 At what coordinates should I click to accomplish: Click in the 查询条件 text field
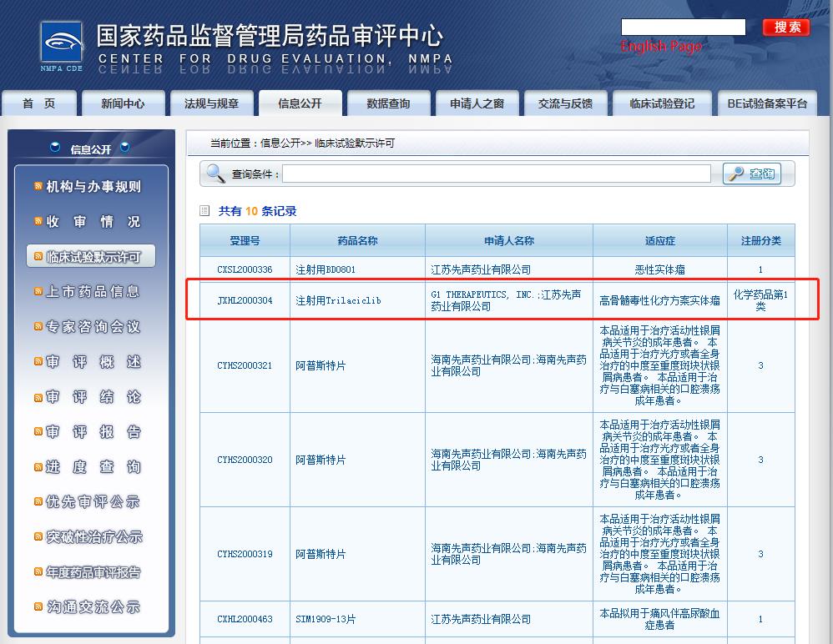coord(497,174)
